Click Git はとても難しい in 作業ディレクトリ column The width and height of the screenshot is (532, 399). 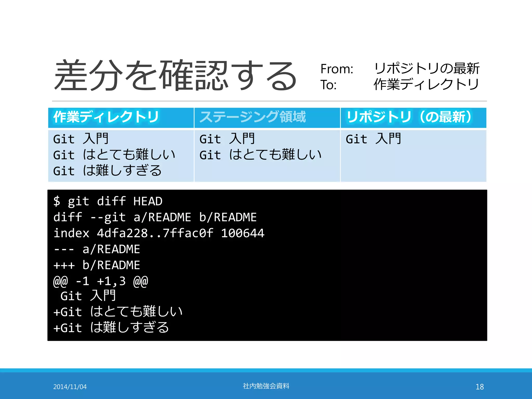tap(114, 155)
